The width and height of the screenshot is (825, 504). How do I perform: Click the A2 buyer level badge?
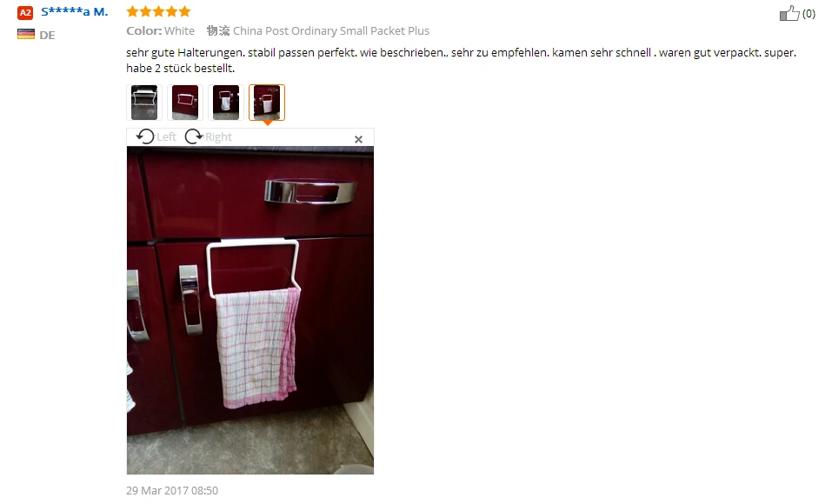pos(25,13)
